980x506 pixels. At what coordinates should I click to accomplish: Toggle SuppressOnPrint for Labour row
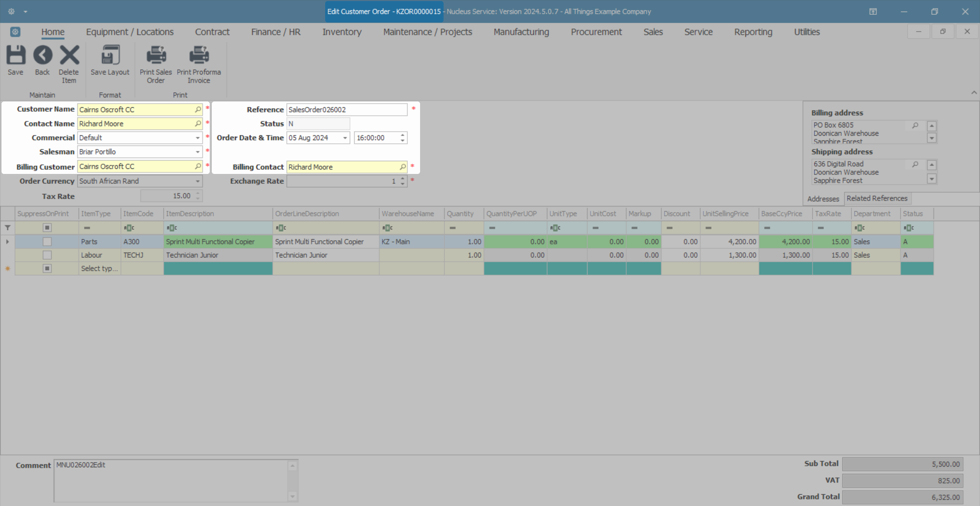[47, 255]
